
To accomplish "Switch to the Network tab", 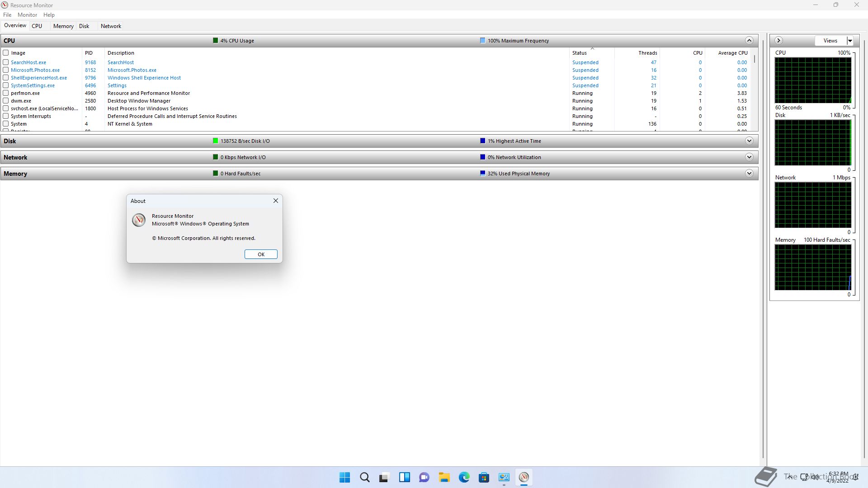I will 111,26.
